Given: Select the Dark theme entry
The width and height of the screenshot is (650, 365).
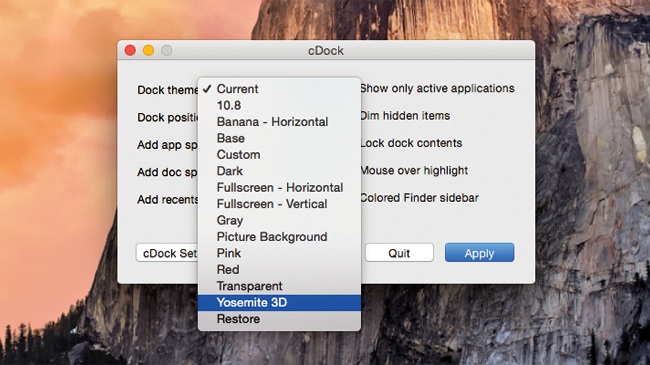Looking at the screenshot, I should point(279,171).
